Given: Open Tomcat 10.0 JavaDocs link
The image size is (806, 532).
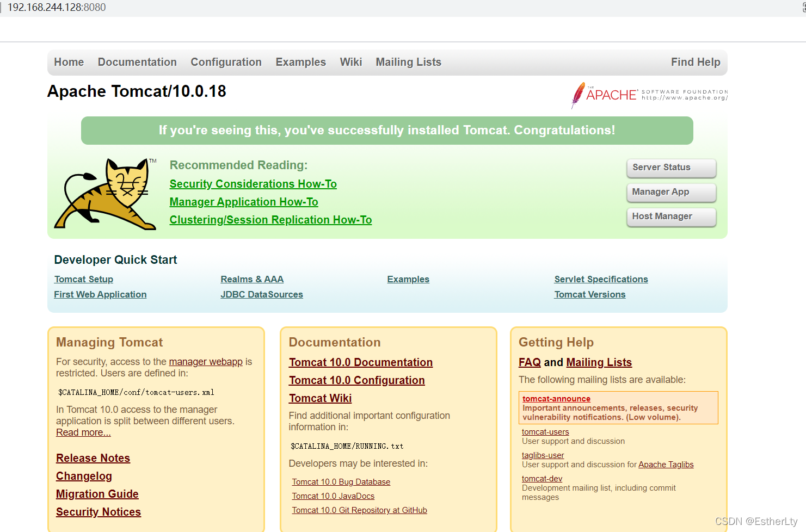Looking at the screenshot, I should pyautogui.click(x=333, y=496).
